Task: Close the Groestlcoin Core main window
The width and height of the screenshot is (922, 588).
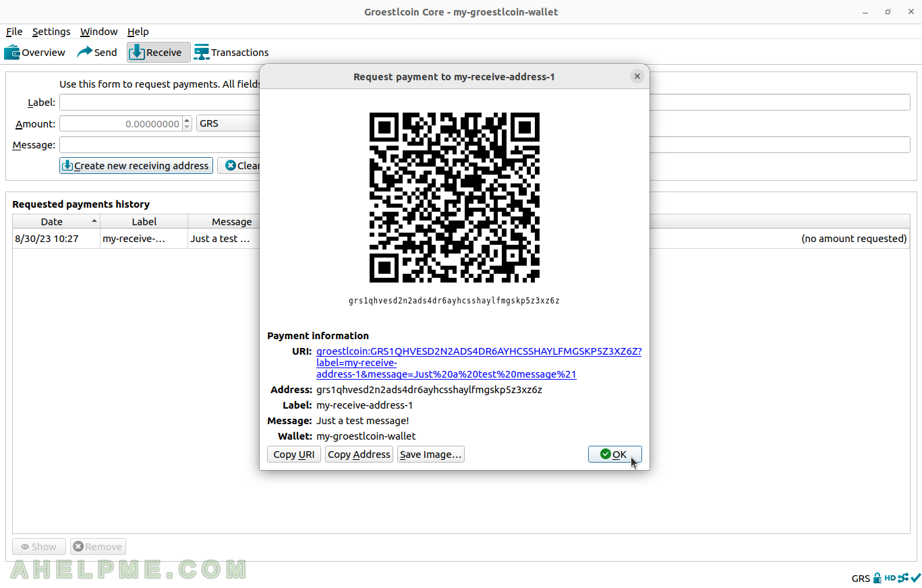Action: (x=909, y=11)
